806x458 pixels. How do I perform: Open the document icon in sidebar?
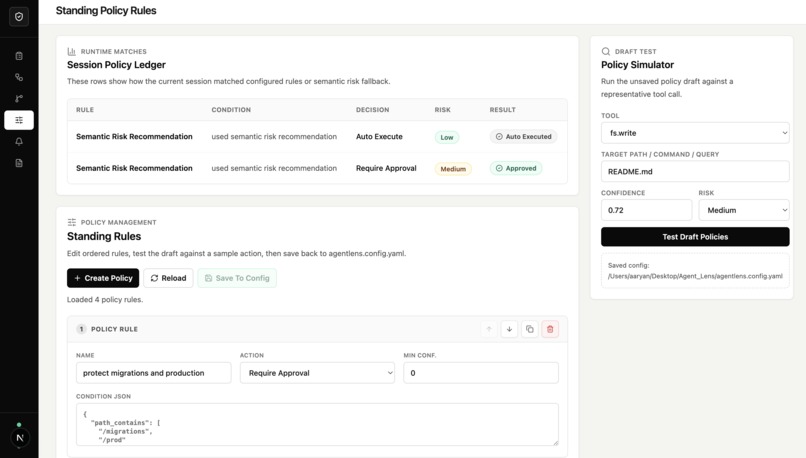pos(19,163)
